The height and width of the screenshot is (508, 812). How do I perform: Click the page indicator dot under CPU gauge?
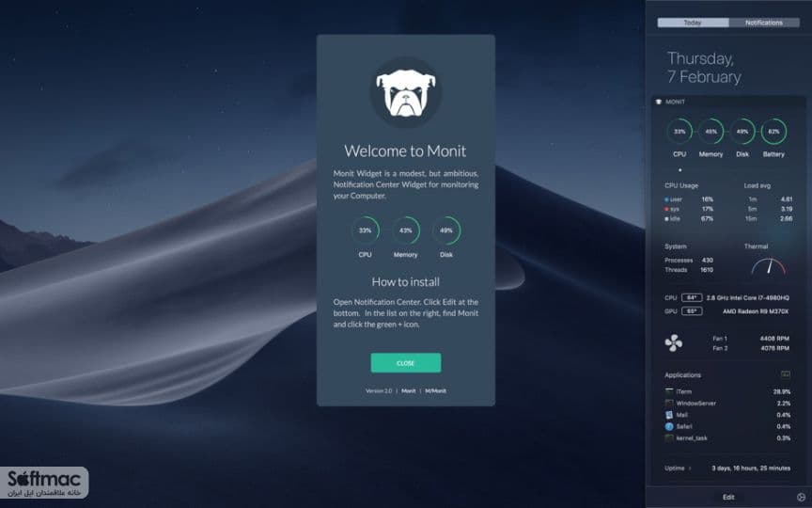[x=679, y=170]
